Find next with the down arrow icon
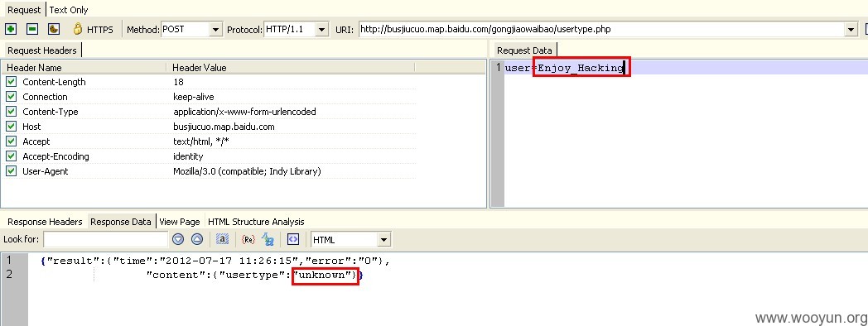This screenshot has width=868, height=326. tap(178, 240)
